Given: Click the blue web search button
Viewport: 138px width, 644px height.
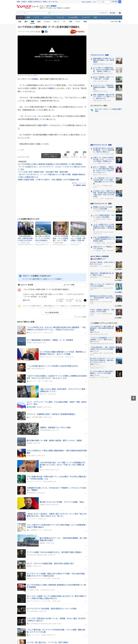Looking at the screenshot, I should pos(120,2).
